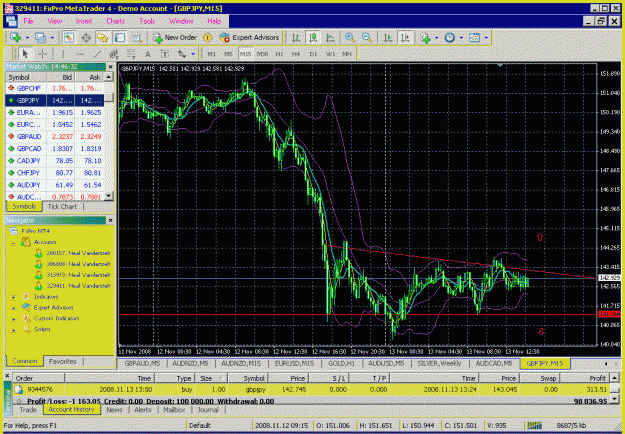Screen dimensions: 625x434
Task: Select the Candlestick chart display icon
Action: [313, 37]
